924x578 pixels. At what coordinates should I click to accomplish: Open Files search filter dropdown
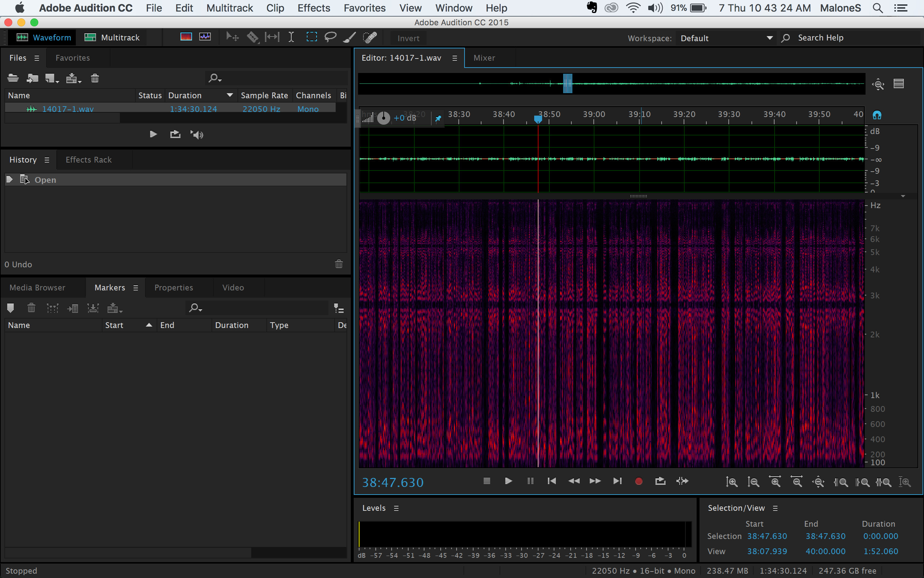tap(215, 78)
